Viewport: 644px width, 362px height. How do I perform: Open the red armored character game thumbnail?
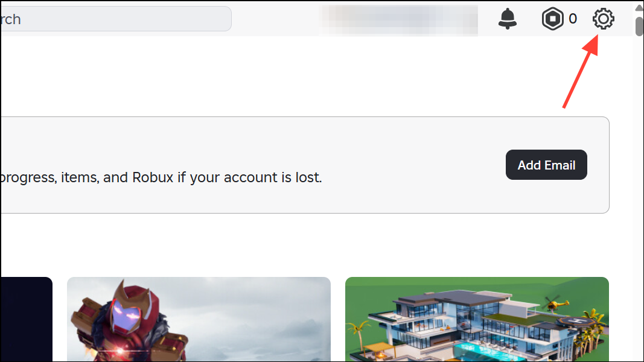click(199, 319)
